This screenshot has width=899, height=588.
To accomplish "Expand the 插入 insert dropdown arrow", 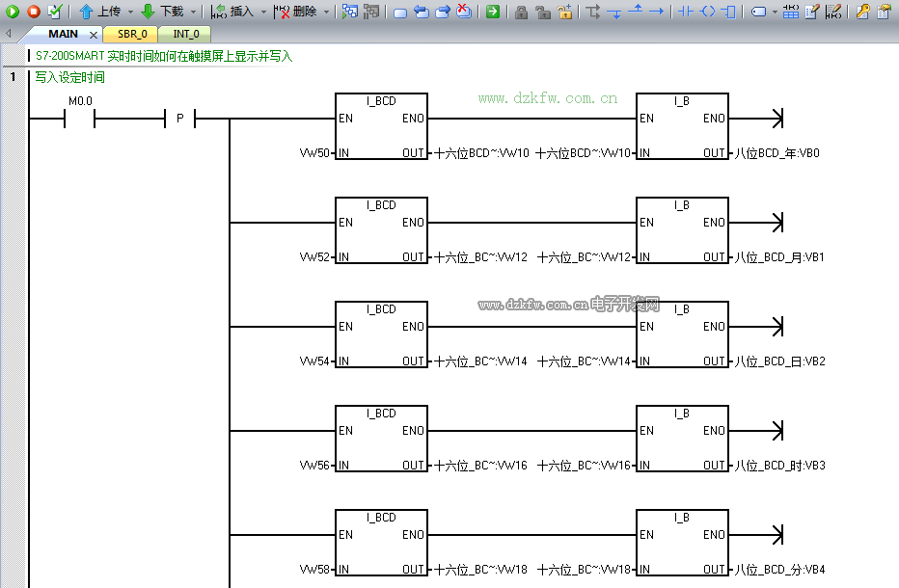I will (x=263, y=12).
